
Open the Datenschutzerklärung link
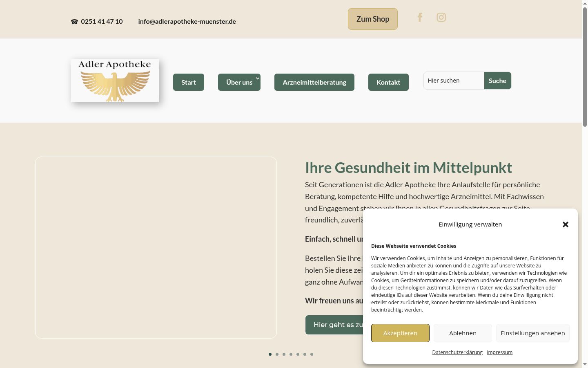457,352
